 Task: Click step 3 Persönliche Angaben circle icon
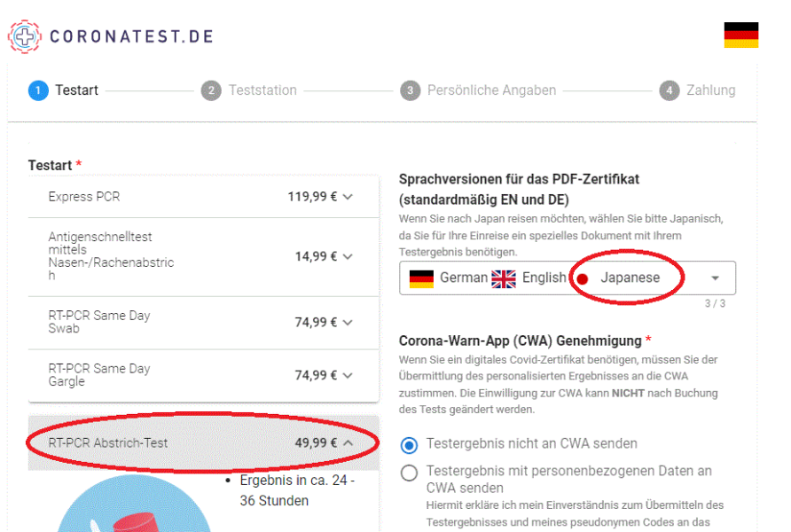tap(410, 90)
